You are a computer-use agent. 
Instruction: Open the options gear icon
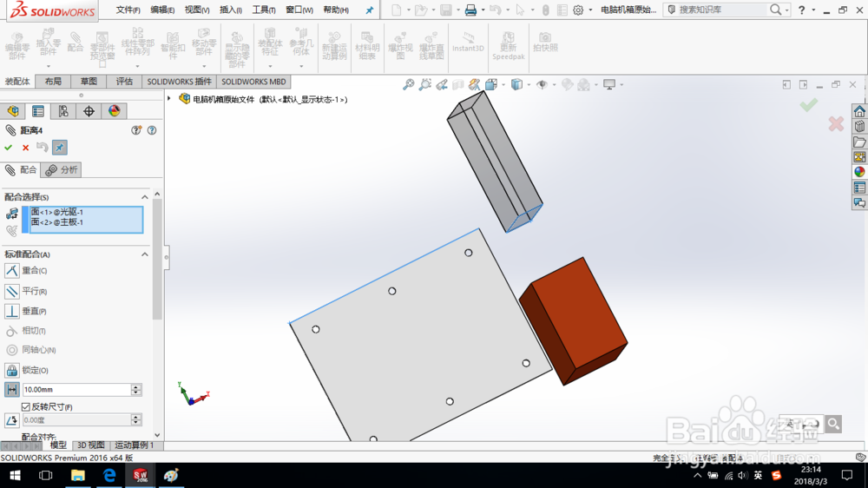pyautogui.click(x=578, y=10)
